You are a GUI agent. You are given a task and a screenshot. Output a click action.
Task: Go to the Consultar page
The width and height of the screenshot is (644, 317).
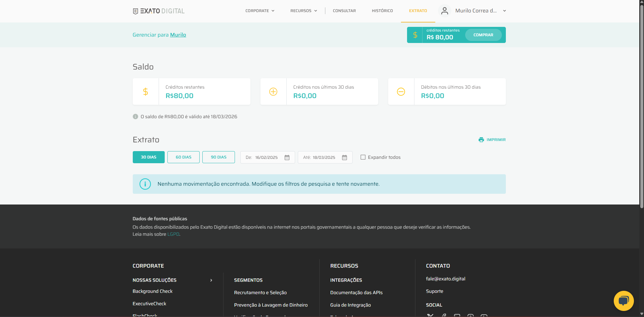click(x=344, y=11)
